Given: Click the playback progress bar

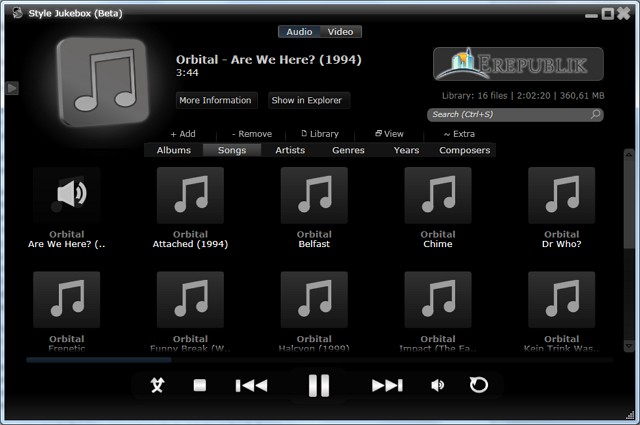Looking at the screenshot, I should 320,360.
